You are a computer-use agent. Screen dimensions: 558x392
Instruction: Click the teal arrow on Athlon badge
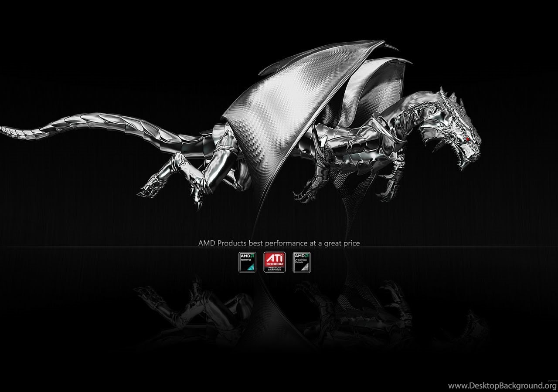click(251, 267)
